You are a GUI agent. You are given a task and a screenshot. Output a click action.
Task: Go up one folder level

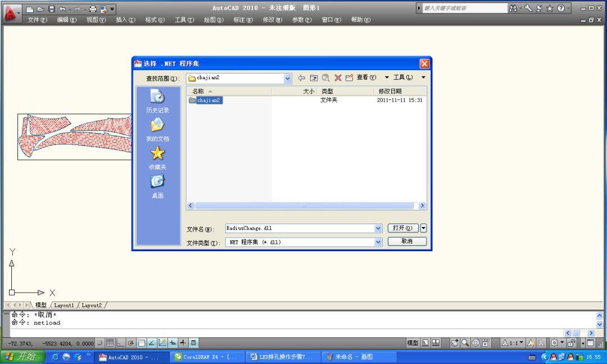314,78
